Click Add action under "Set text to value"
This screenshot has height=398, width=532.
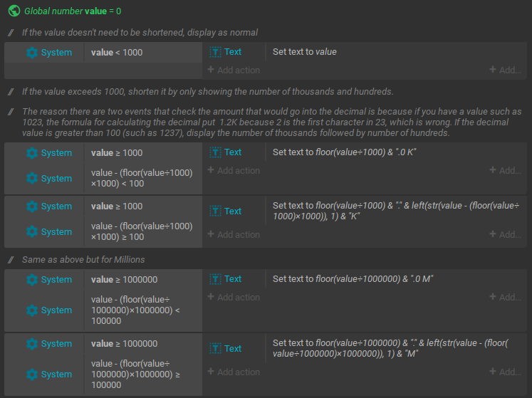(234, 70)
